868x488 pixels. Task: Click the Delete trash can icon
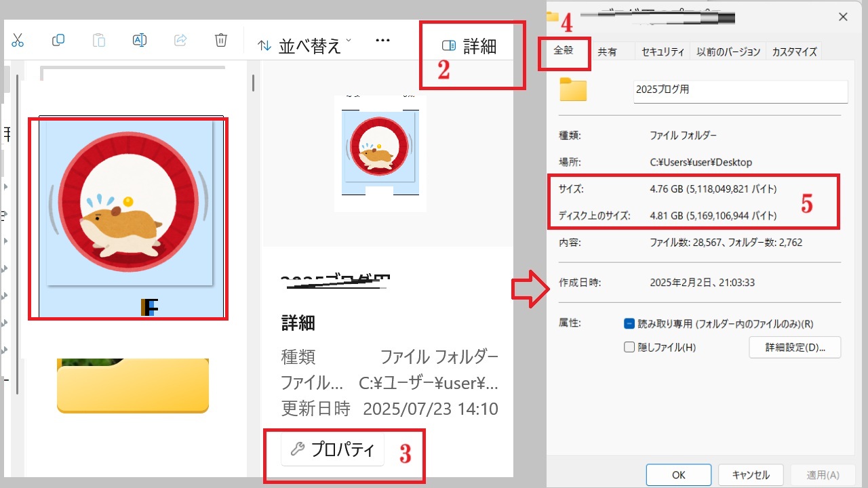click(221, 41)
